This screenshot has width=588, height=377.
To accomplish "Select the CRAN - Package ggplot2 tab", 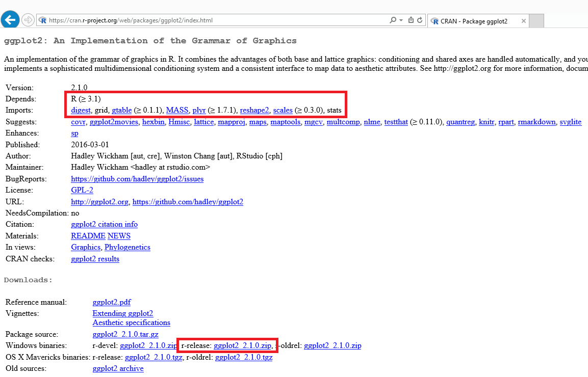I will pyautogui.click(x=478, y=21).
